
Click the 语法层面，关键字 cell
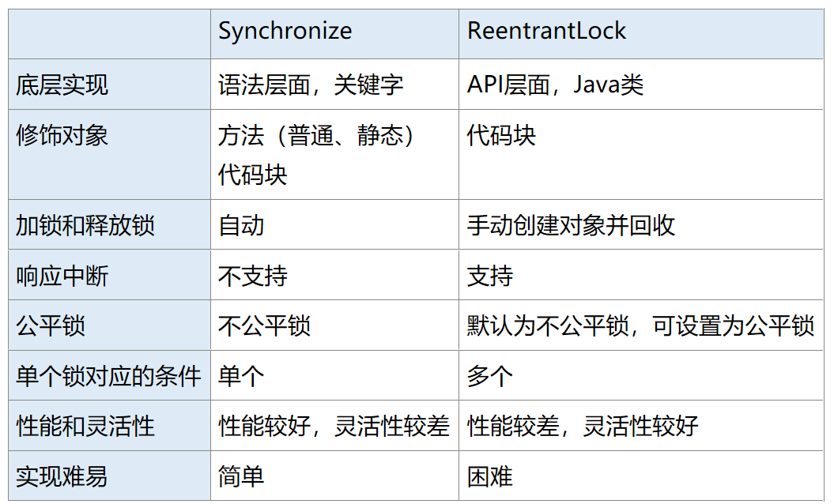[x=311, y=85]
